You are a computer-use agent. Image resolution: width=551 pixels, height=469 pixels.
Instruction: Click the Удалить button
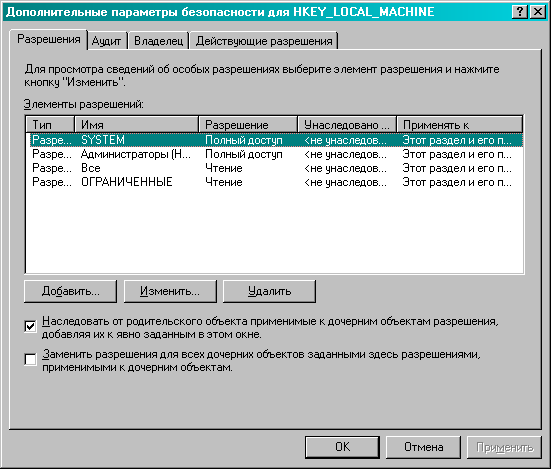coord(270,291)
